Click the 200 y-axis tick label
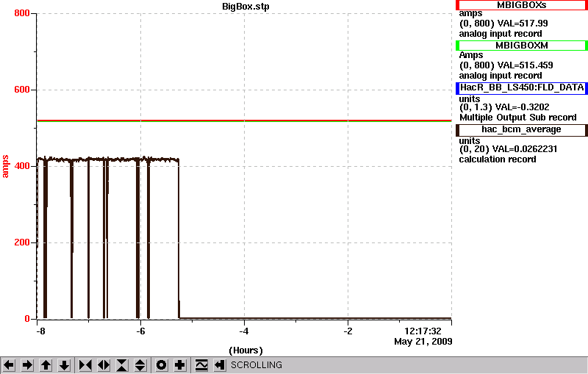The width and height of the screenshot is (588, 374). click(x=22, y=242)
